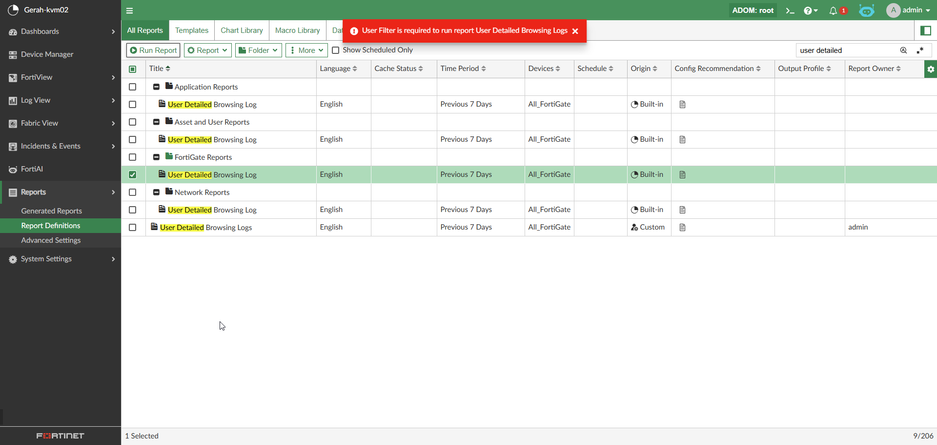Click the FortiView sidebar icon
Viewport: 937px width, 445px height.
(x=13, y=78)
